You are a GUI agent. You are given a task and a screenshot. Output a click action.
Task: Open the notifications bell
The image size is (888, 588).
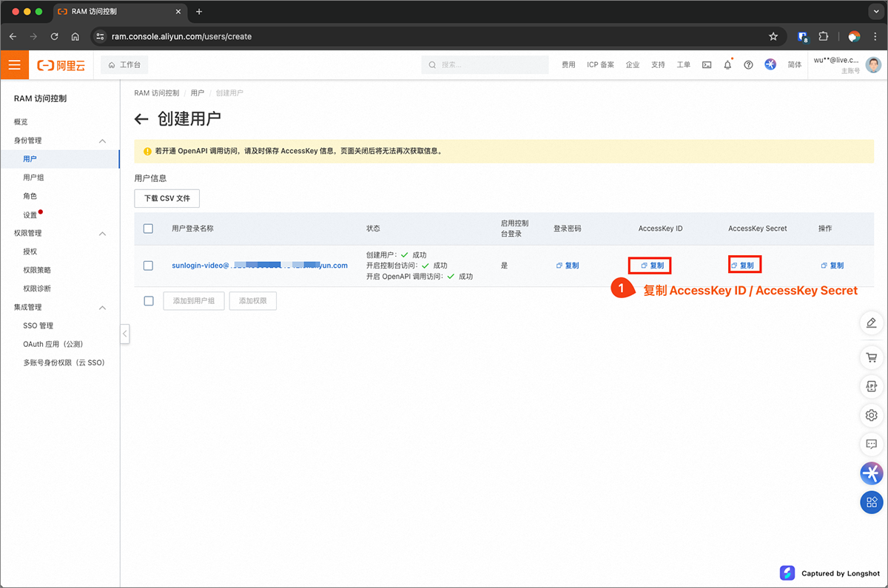tap(727, 65)
